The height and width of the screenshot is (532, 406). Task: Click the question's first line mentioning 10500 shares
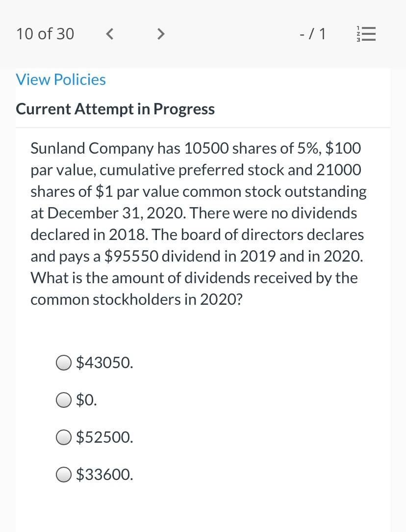[x=196, y=149]
